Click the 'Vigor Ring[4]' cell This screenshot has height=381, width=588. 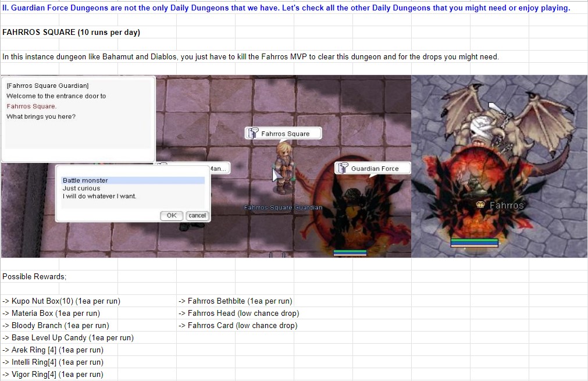[52, 374]
